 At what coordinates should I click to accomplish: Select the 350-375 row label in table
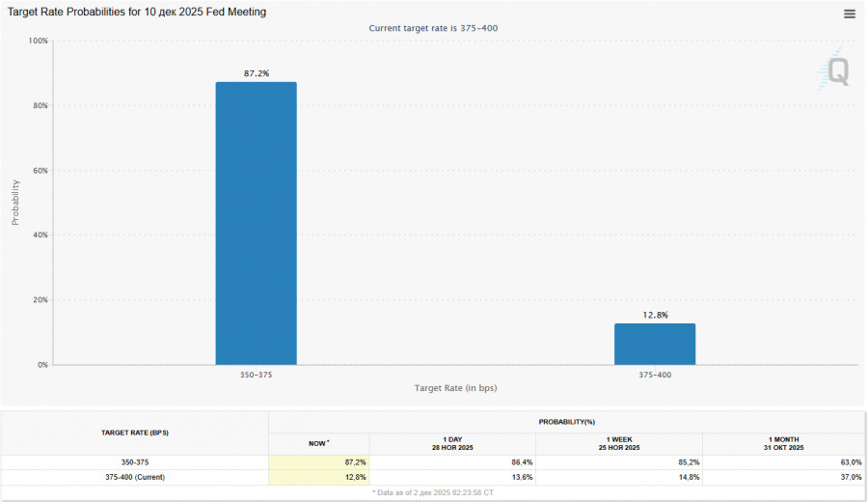tap(135, 462)
